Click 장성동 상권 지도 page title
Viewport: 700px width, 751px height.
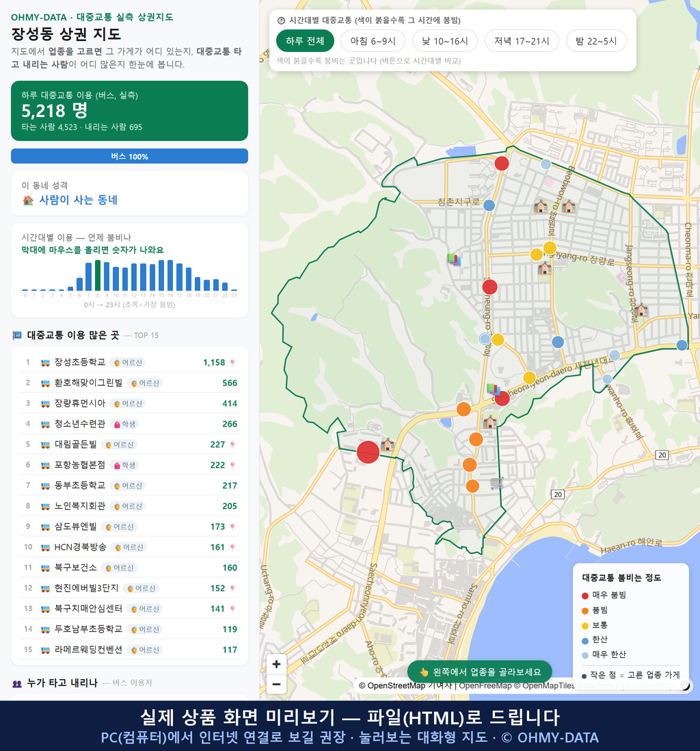pyautogui.click(x=66, y=34)
